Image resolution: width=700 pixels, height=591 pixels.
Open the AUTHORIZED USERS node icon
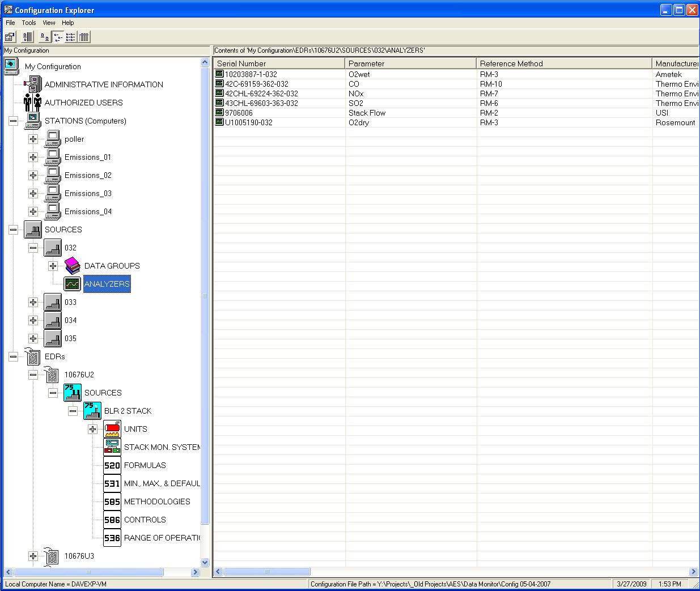pyautogui.click(x=33, y=103)
